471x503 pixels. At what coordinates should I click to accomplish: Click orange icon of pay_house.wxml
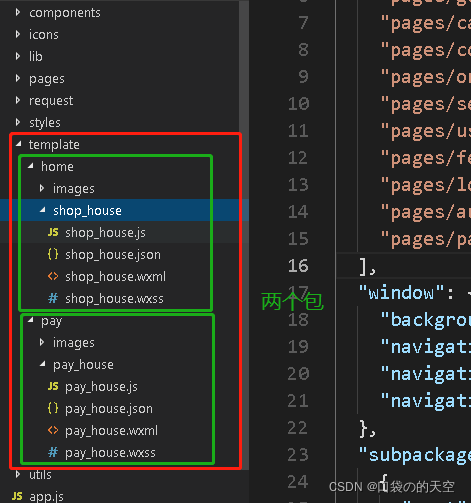pyautogui.click(x=53, y=430)
